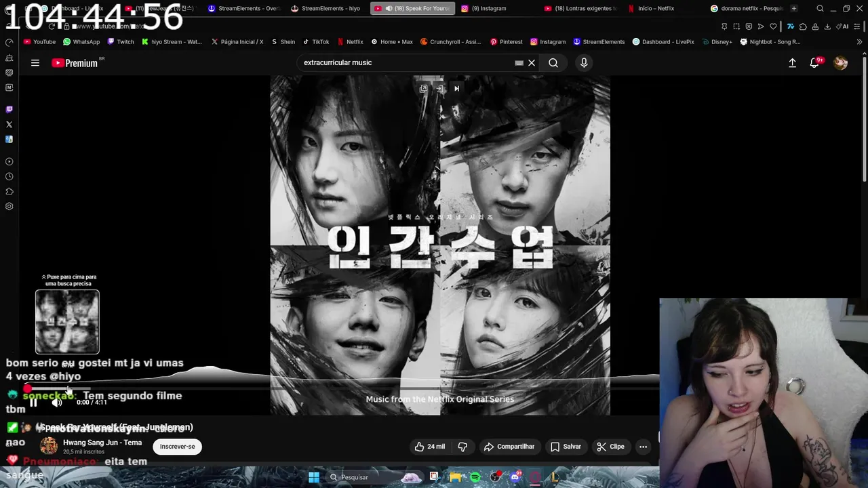The height and width of the screenshot is (488, 868).
Task: Open Discord from the taskbar
Action: (x=515, y=477)
